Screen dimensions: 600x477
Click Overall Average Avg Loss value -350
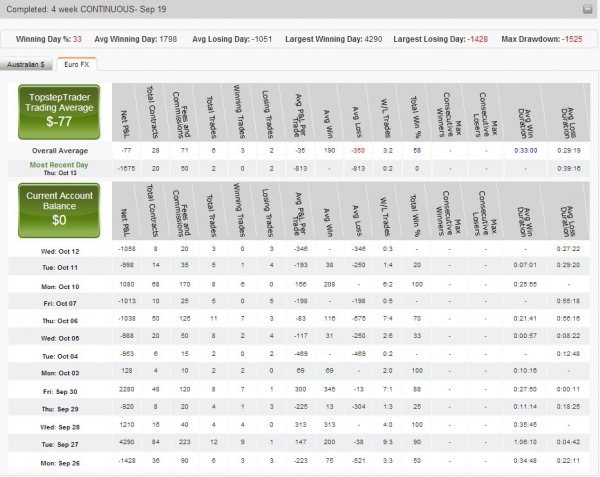tap(358, 150)
